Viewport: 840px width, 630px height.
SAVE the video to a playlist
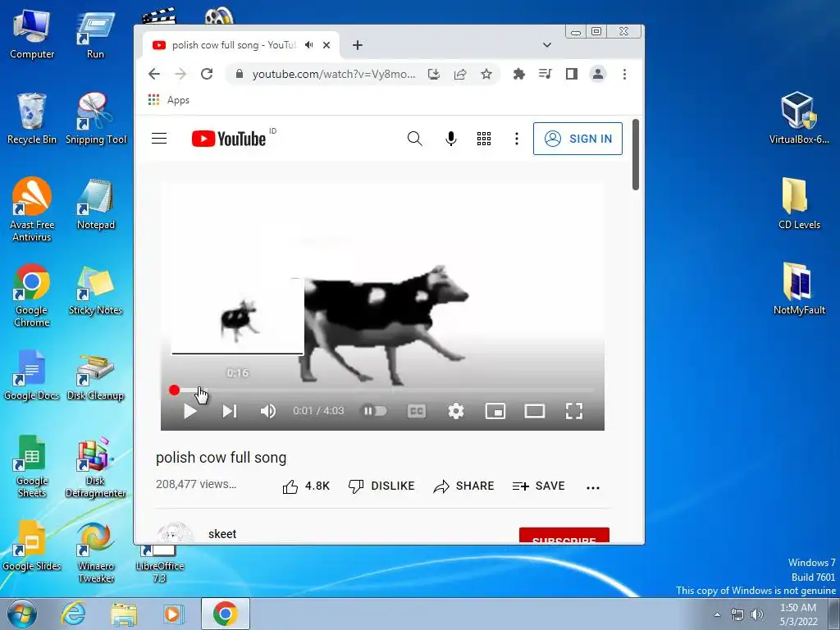[x=538, y=486]
